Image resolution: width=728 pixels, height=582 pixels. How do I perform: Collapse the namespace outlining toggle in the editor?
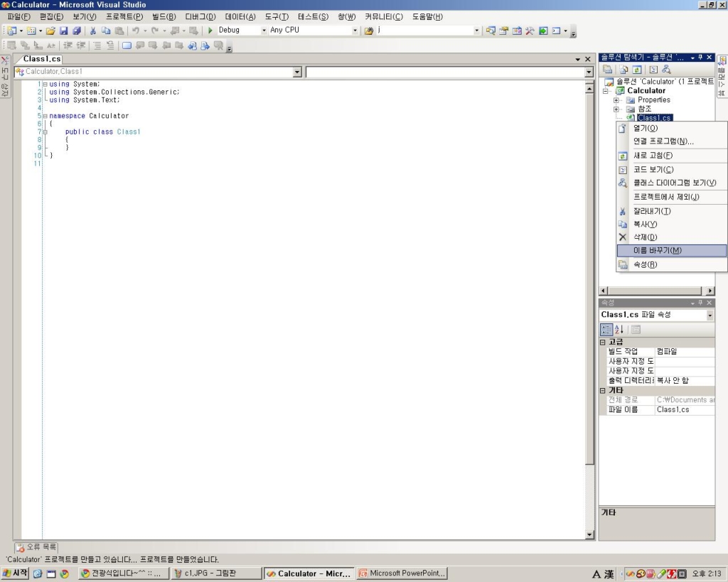45,116
